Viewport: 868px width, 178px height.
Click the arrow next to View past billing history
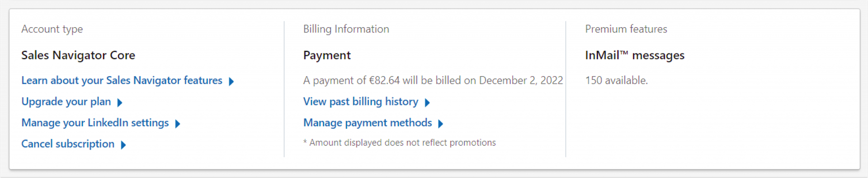click(427, 103)
